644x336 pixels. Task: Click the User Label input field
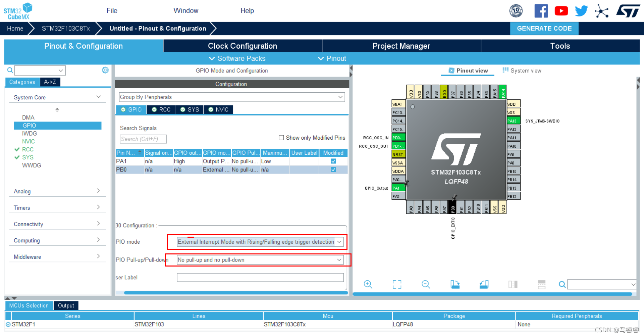260,277
